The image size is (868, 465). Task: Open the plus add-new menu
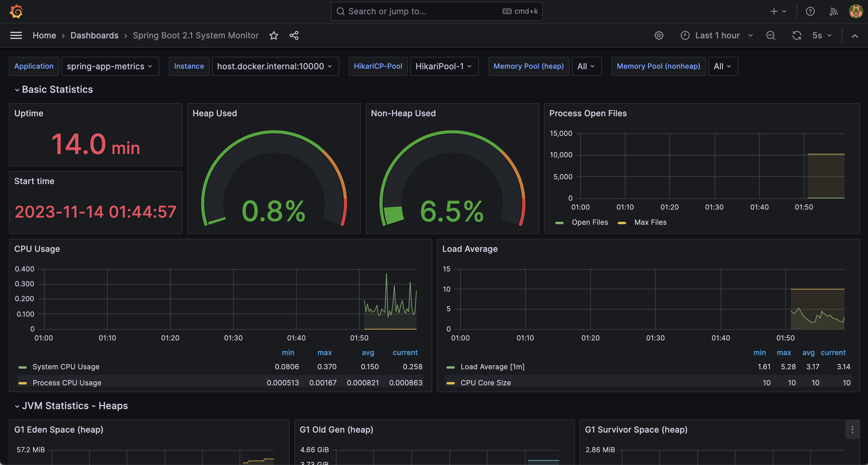click(778, 12)
